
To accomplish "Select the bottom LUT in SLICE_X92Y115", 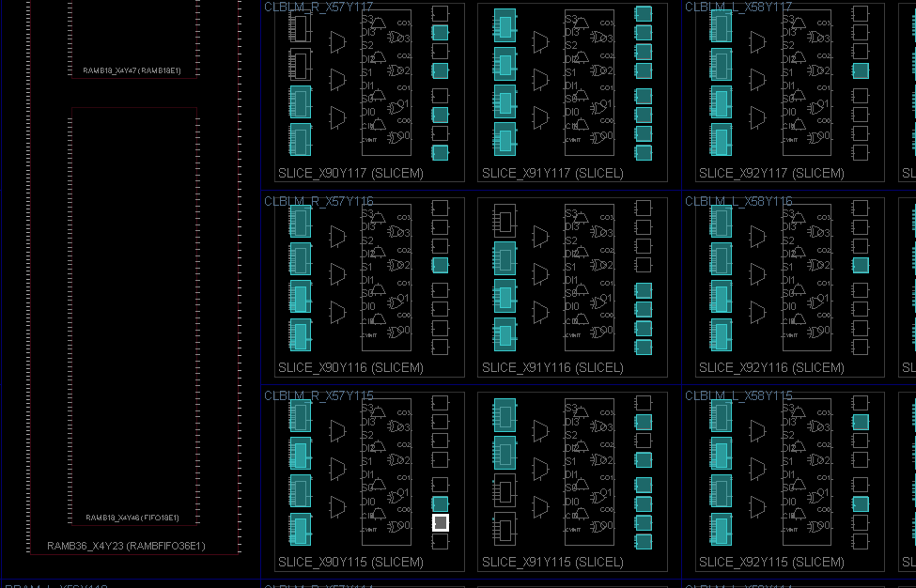I will point(721,529).
